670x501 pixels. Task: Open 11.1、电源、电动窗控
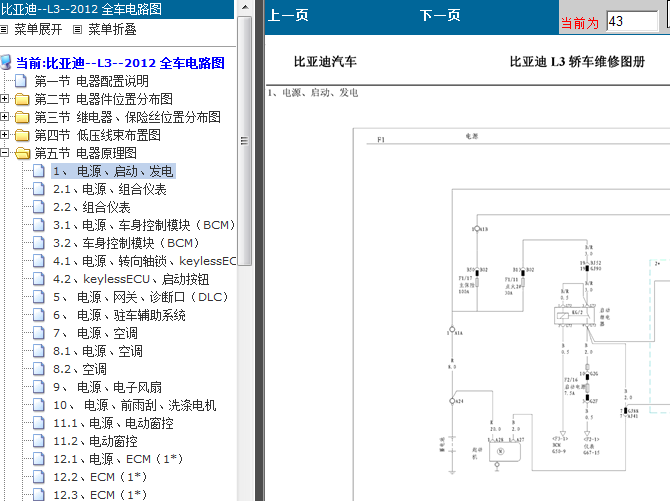(113, 423)
